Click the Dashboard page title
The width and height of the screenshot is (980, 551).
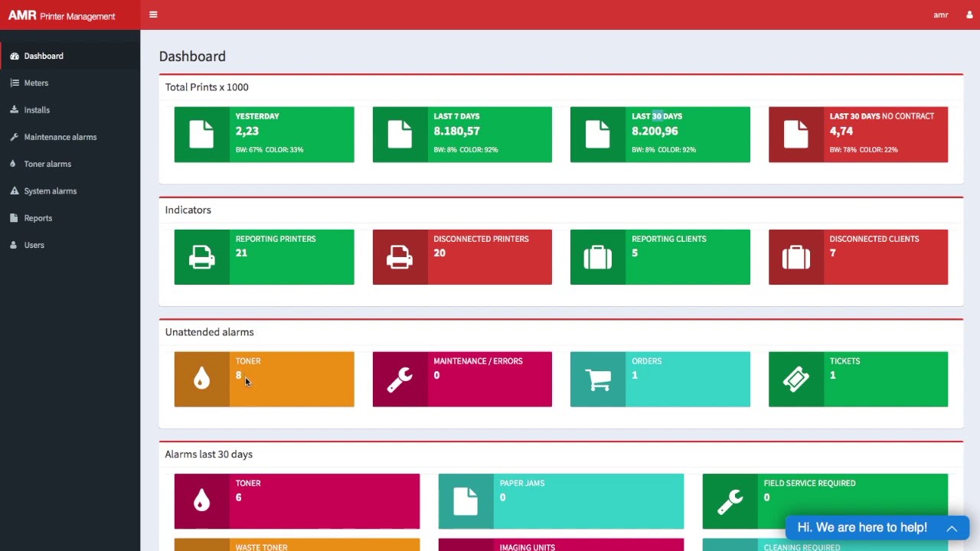[192, 57]
